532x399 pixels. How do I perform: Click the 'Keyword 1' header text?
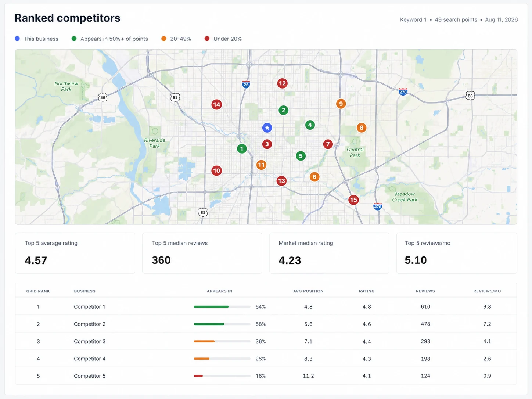[x=413, y=20]
